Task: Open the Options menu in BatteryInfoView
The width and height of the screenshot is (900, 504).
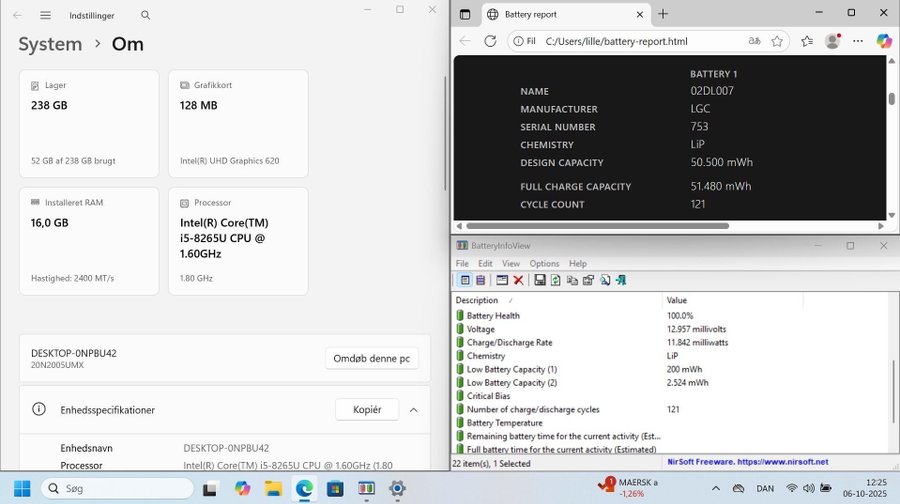Action: (x=544, y=263)
